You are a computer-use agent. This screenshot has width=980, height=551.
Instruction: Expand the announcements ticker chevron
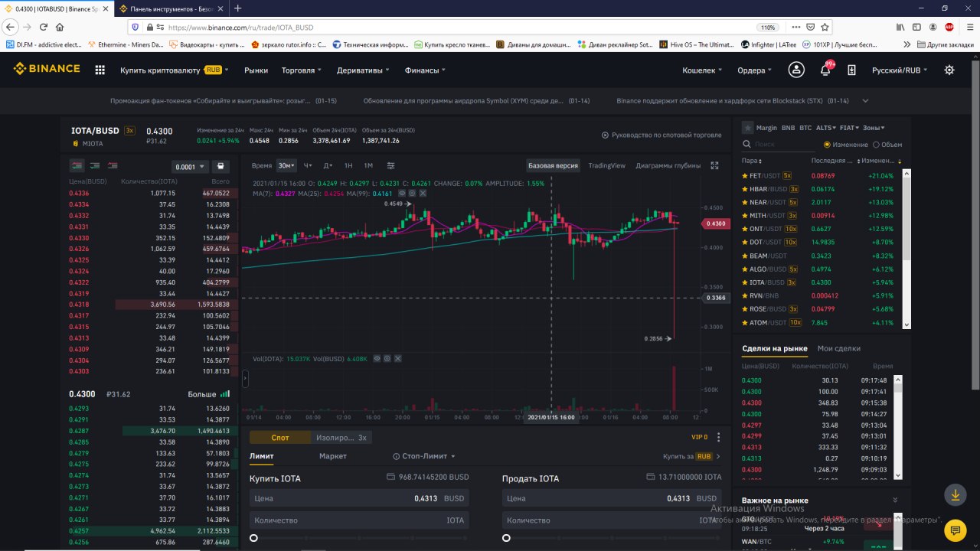point(865,100)
